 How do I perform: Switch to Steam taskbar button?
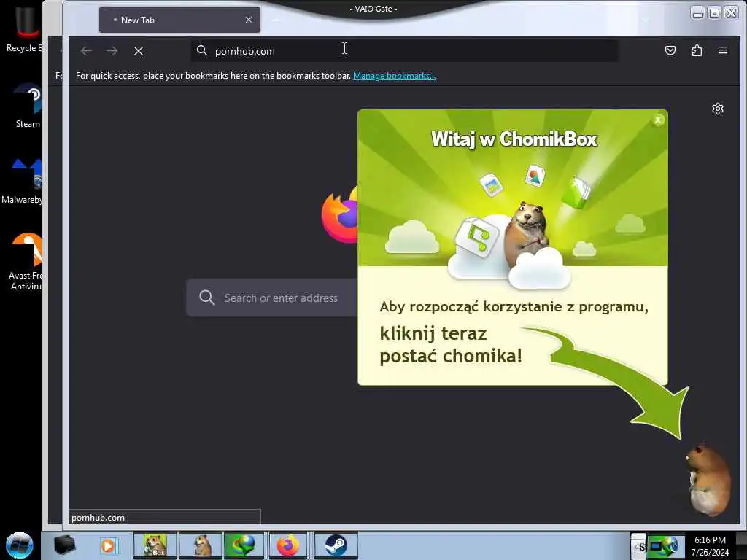(x=336, y=545)
